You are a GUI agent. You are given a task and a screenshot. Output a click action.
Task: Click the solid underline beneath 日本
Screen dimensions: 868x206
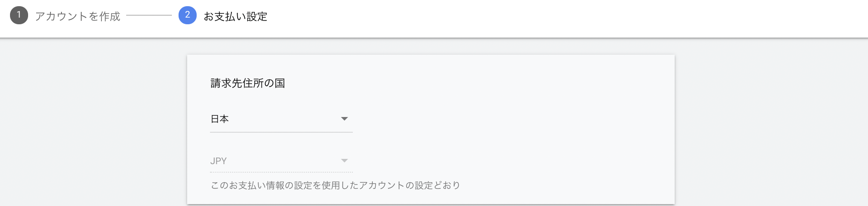click(281, 132)
